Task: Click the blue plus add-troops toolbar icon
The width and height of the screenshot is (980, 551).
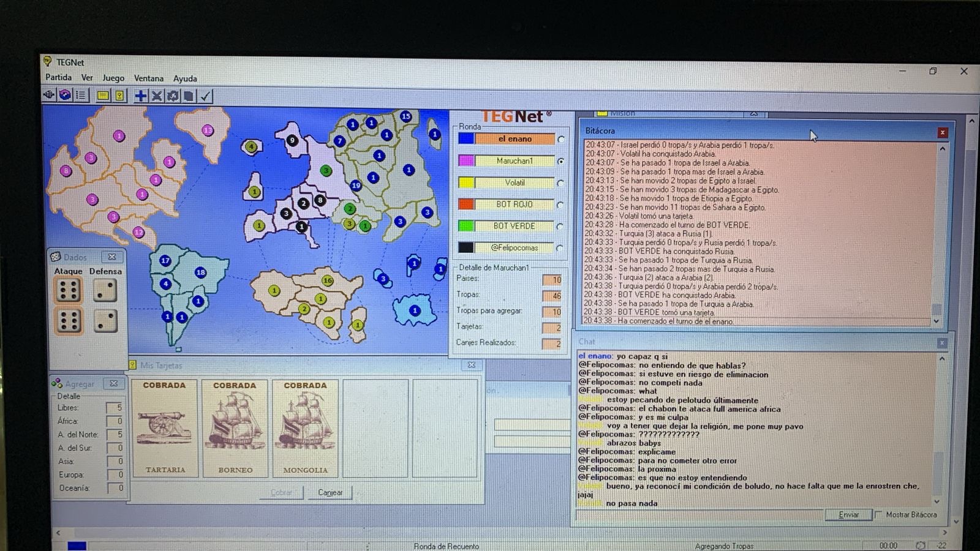Action: (x=141, y=96)
